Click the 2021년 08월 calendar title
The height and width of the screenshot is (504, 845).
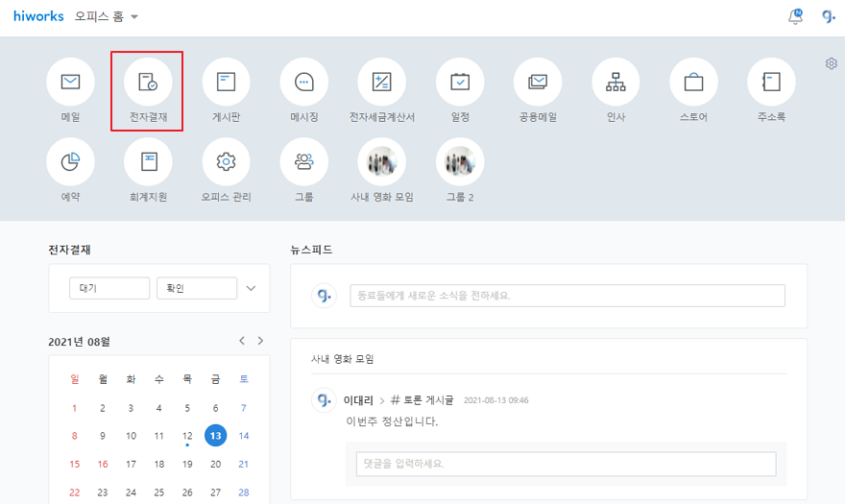[x=79, y=342]
